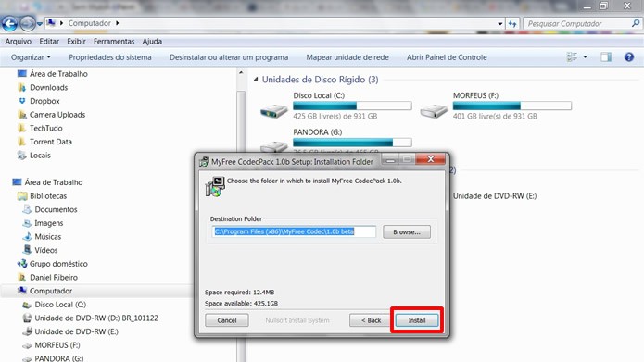
Task: Open Locais in sidebar
Action: (40, 156)
